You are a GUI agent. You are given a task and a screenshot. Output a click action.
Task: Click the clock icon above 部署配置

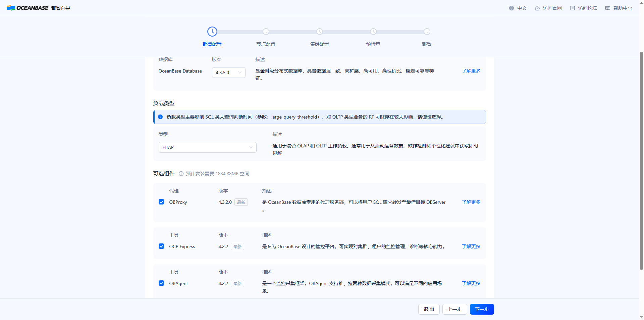tap(212, 32)
